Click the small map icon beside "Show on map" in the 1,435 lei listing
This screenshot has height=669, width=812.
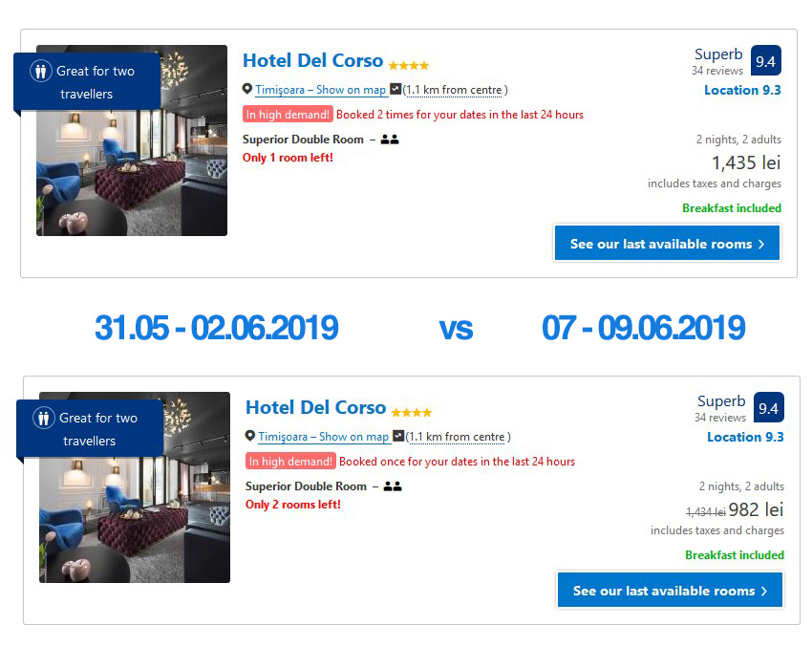coord(395,90)
